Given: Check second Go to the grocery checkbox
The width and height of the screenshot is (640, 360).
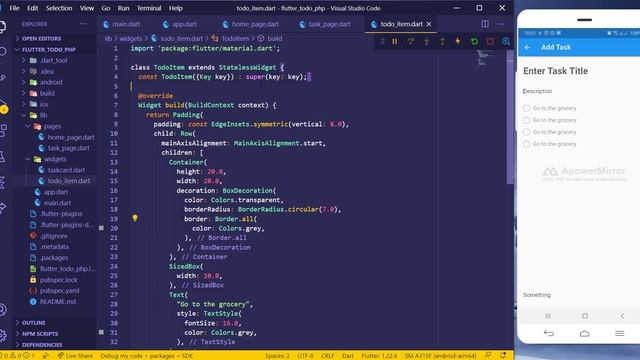Looking at the screenshot, I should [x=527, y=120].
